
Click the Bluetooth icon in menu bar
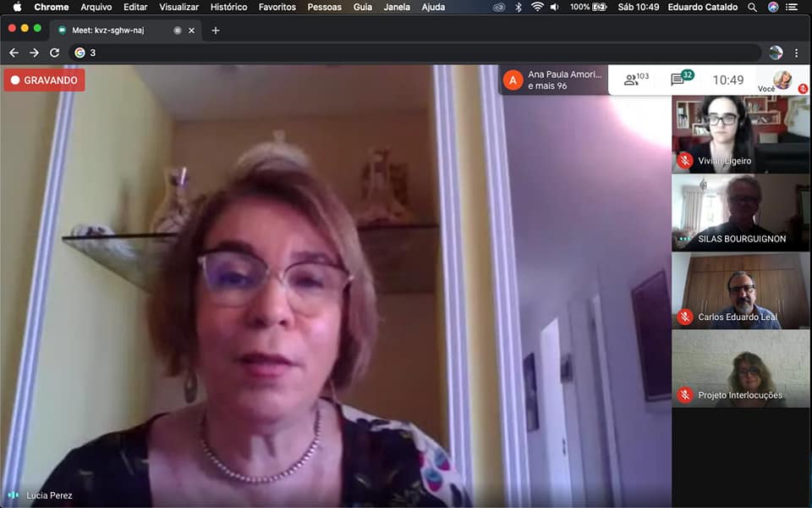click(518, 7)
